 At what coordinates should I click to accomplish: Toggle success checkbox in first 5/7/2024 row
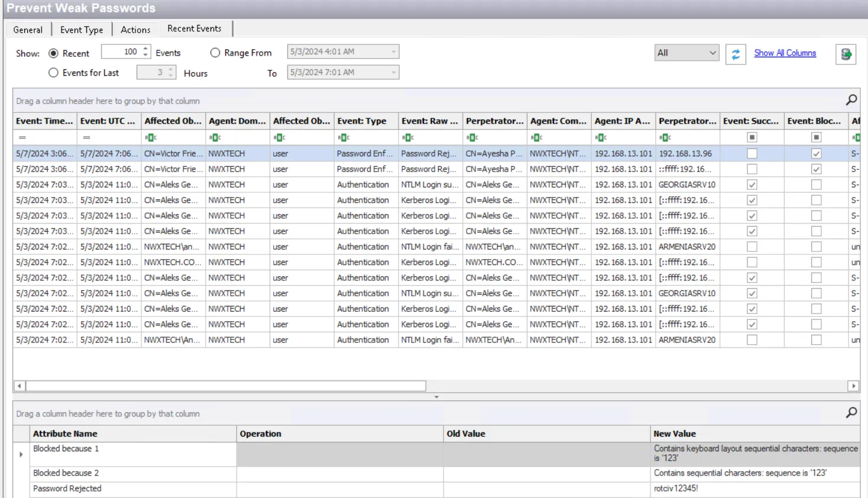tap(752, 153)
